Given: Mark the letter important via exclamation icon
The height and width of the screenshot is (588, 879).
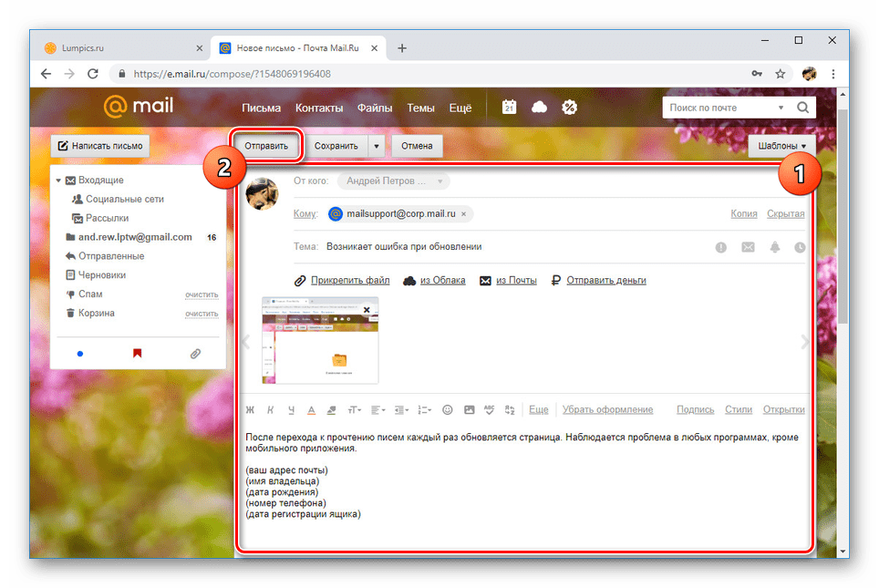Looking at the screenshot, I should tap(719, 247).
